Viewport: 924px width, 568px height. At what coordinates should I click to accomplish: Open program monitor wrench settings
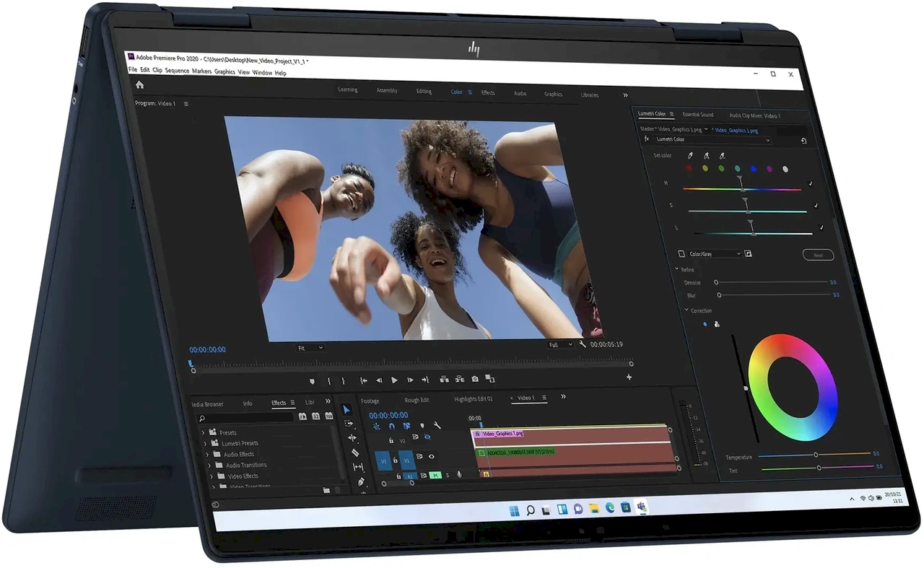[x=582, y=345]
